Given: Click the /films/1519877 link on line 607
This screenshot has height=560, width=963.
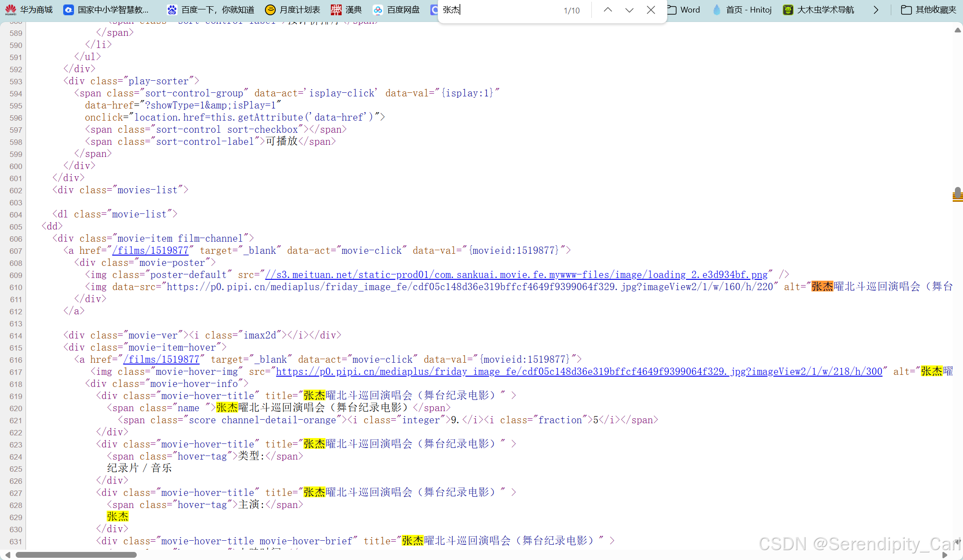Looking at the screenshot, I should click(151, 251).
